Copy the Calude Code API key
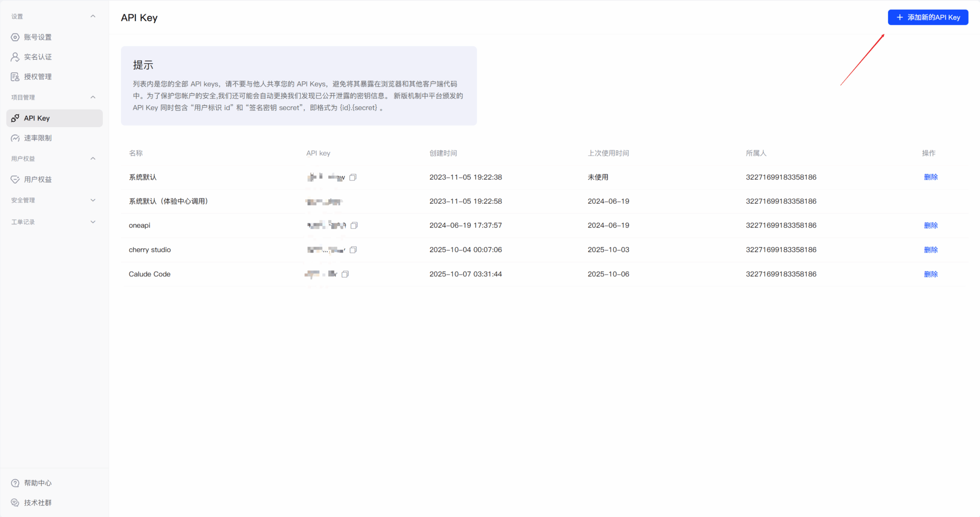980x517 pixels. click(346, 274)
